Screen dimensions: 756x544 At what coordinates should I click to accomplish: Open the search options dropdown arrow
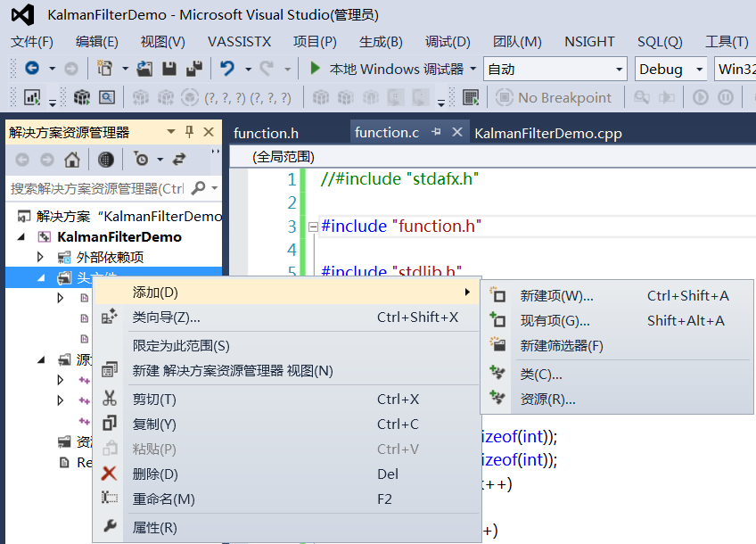click(x=215, y=187)
